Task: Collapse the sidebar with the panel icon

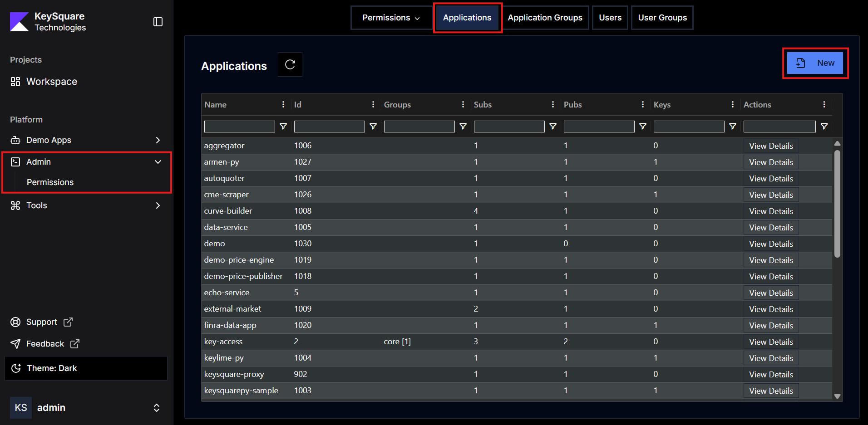Action: 158,22
